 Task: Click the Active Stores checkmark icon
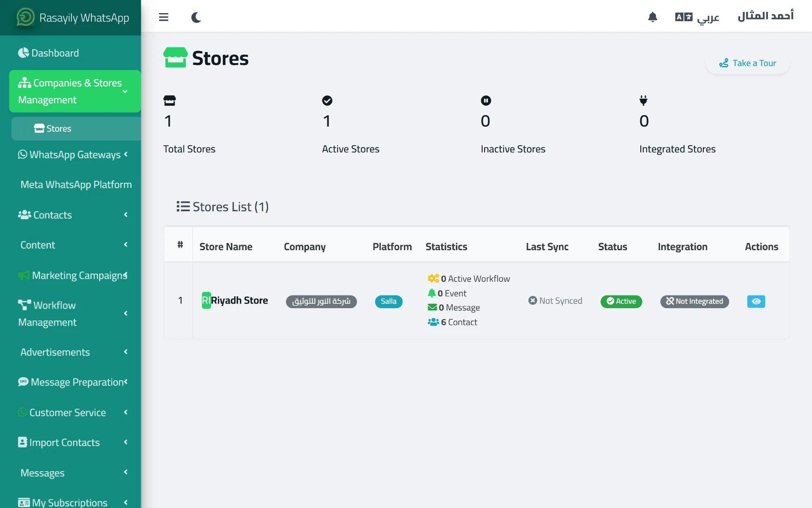click(x=327, y=100)
